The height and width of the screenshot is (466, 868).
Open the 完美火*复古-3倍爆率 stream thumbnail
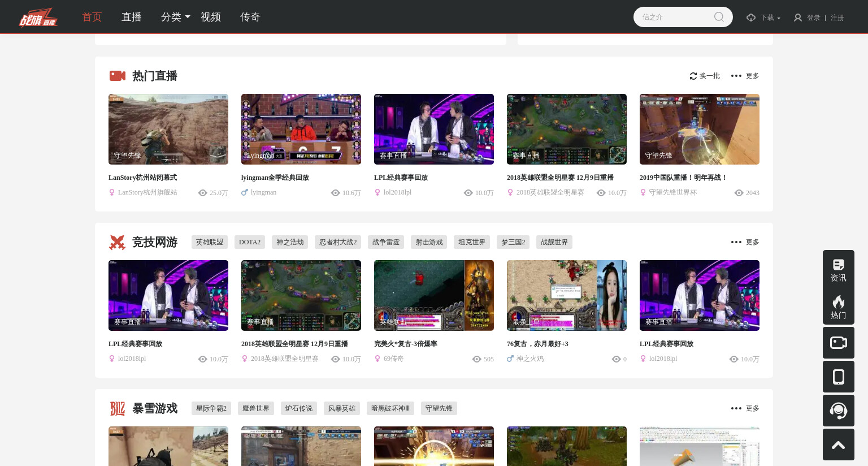pyautogui.click(x=434, y=295)
